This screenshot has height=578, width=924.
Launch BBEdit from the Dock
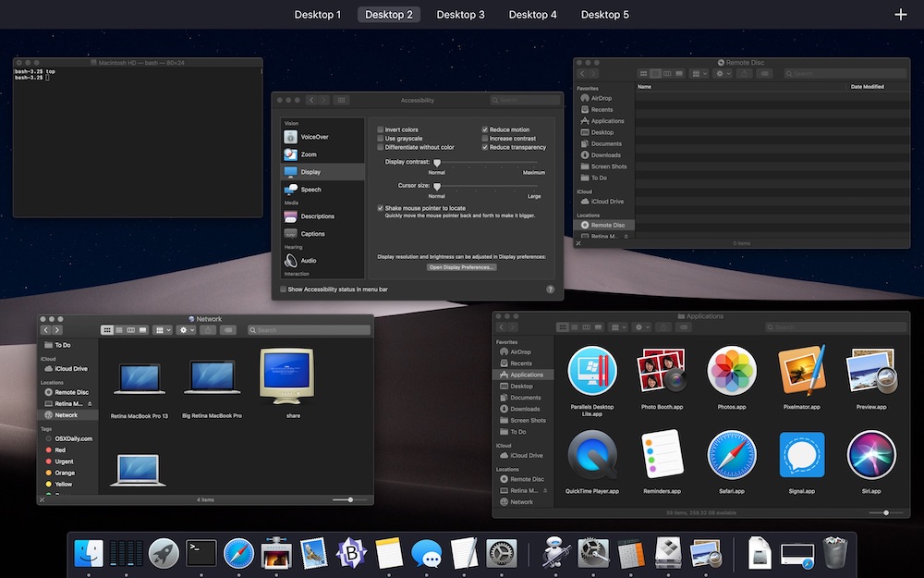(x=350, y=553)
